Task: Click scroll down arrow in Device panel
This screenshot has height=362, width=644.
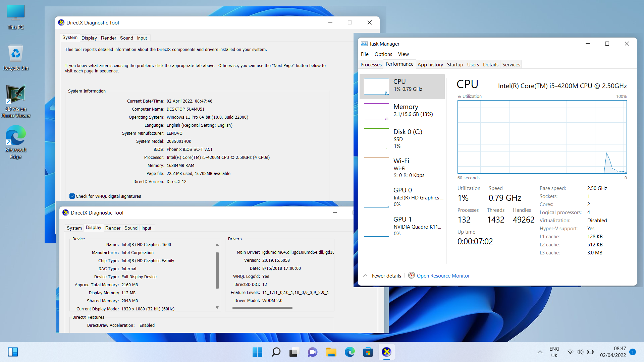Action: tap(217, 307)
